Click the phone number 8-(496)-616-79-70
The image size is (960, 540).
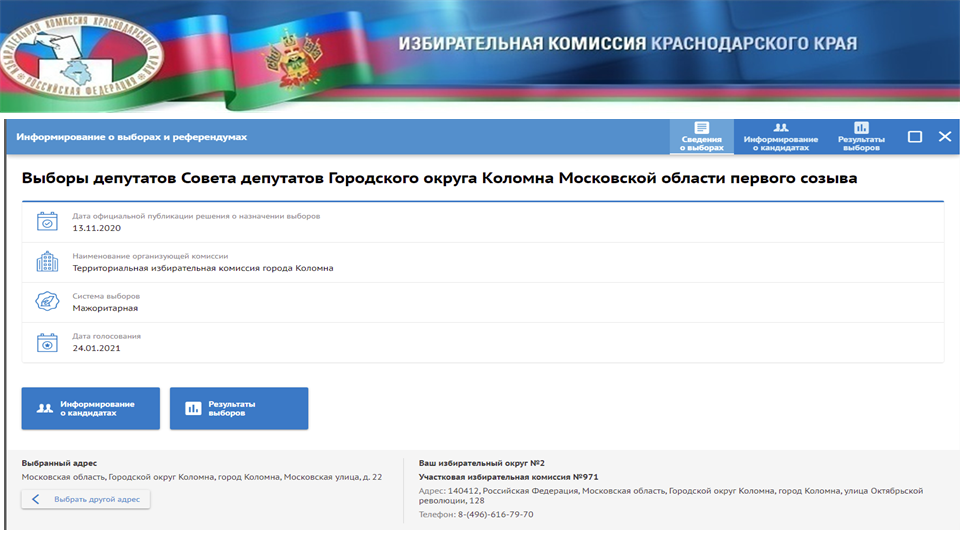point(495,515)
